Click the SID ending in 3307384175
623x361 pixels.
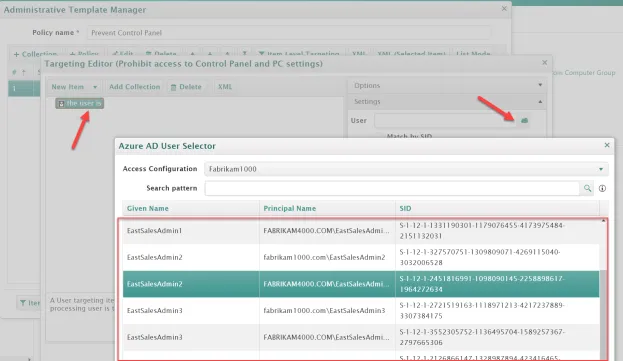tap(482, 311)
